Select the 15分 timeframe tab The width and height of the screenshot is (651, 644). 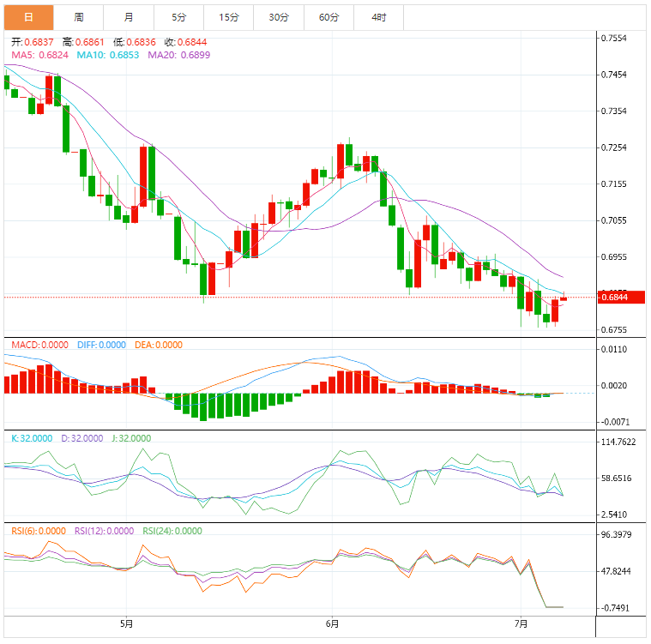pos(229,17)
